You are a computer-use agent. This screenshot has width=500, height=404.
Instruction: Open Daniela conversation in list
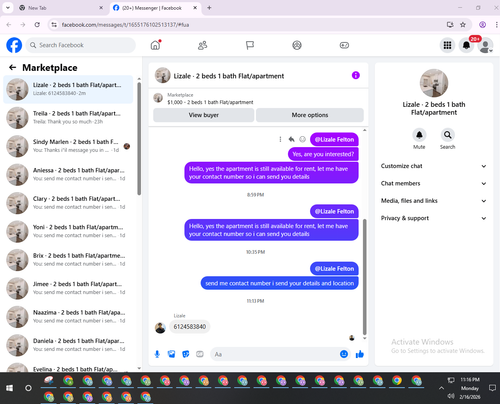point(68,345)
